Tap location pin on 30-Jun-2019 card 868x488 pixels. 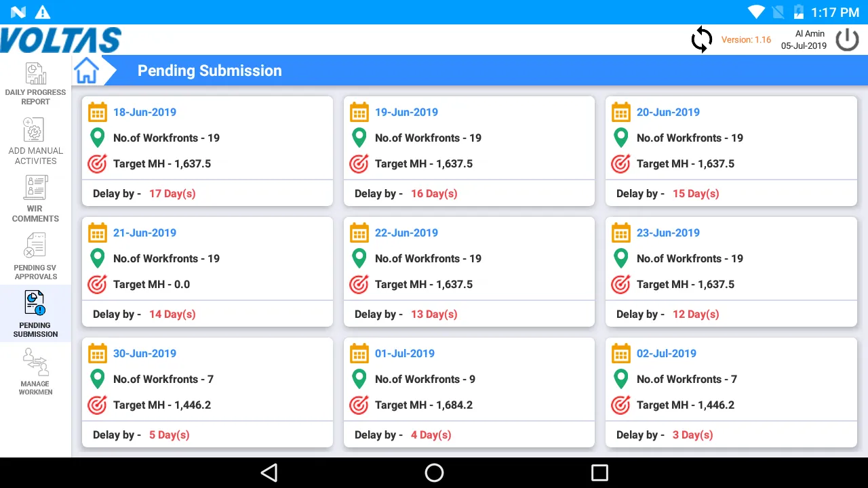pos(98,380)
